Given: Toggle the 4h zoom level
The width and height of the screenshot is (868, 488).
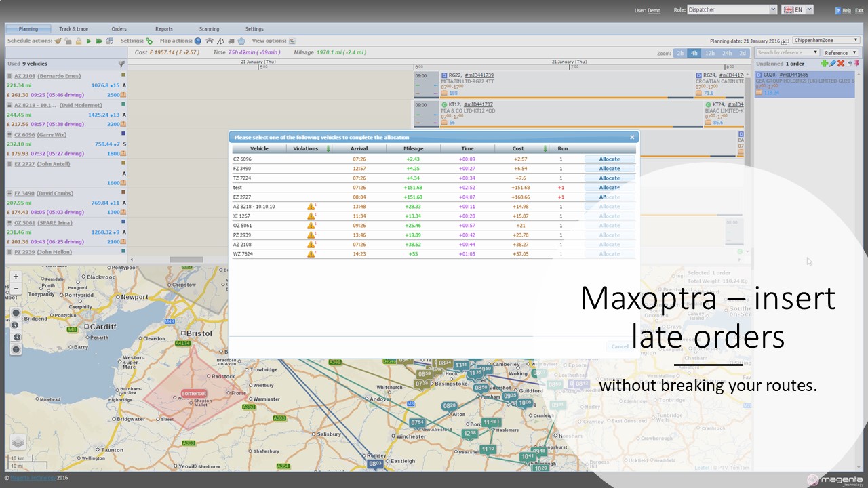Looking at the screenshot, I should pos(694,52).
